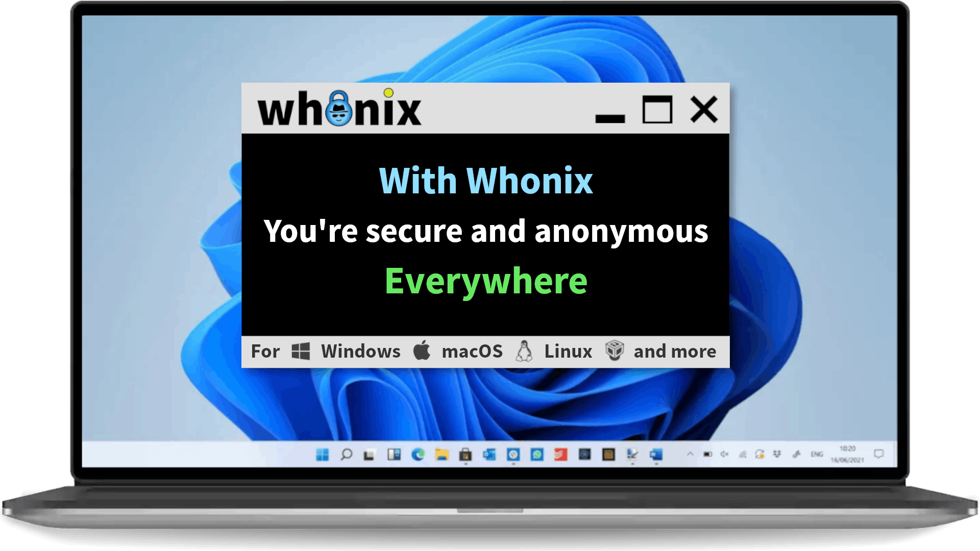Click the Linux penguin icon in Whonix
The height and width of the screenshot is (551, 980).
coord(524,350)
